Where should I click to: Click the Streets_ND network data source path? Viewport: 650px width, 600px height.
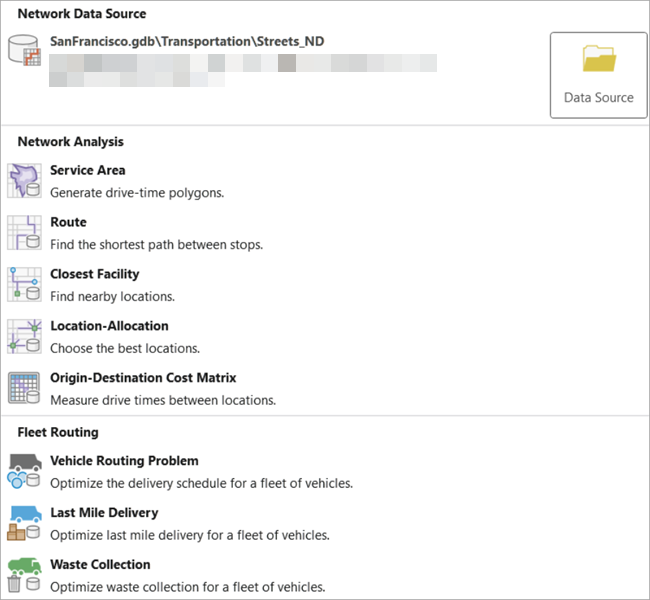(186, 41)
